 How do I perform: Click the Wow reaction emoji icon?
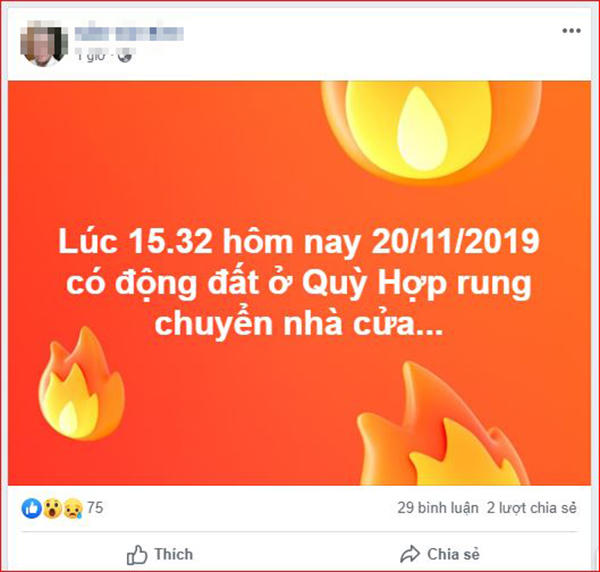click(52, 508)
